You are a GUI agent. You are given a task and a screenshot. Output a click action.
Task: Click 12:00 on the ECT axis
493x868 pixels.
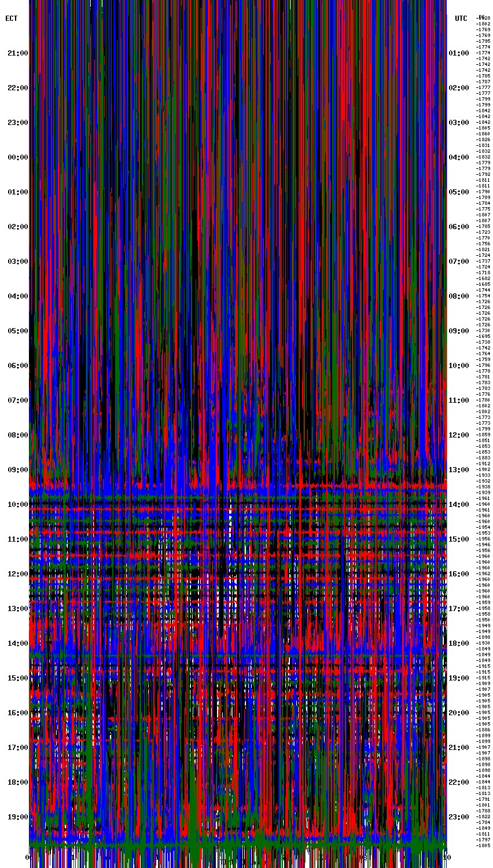pyautogui.click(x=18, y=574)
